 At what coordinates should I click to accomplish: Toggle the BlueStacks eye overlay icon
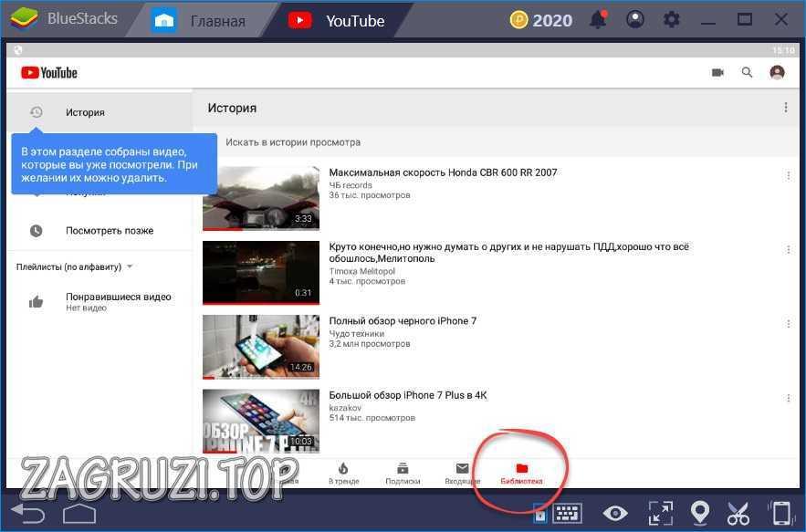(x=615, y=513)
